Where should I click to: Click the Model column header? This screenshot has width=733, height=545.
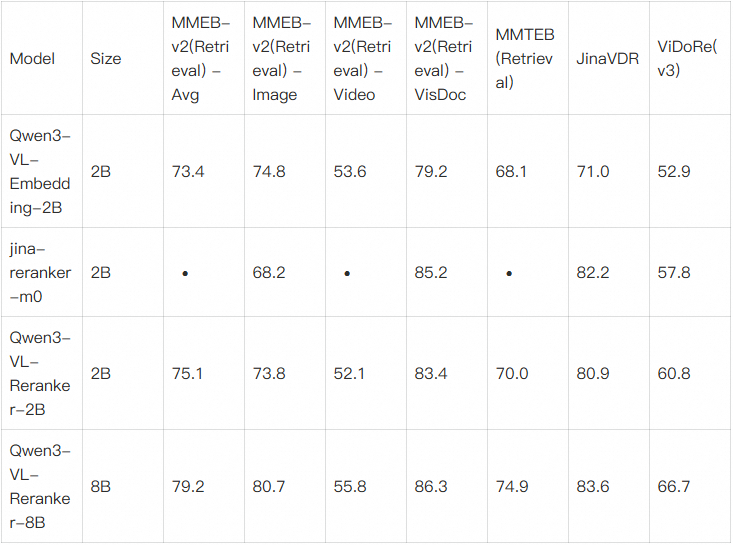tap(32, 59)
